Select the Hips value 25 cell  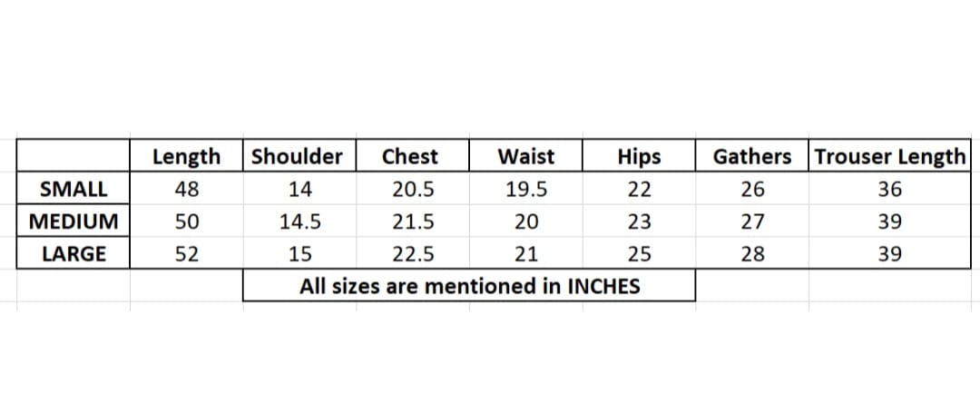tap(639, 253)
